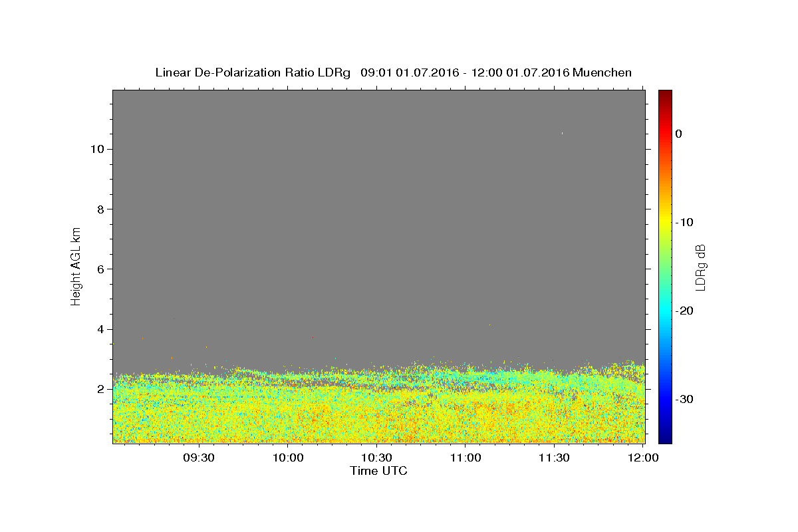Click the -30 dB colorbar label
The width and height of the screenshot is (798, 532).
pos(684,399)
